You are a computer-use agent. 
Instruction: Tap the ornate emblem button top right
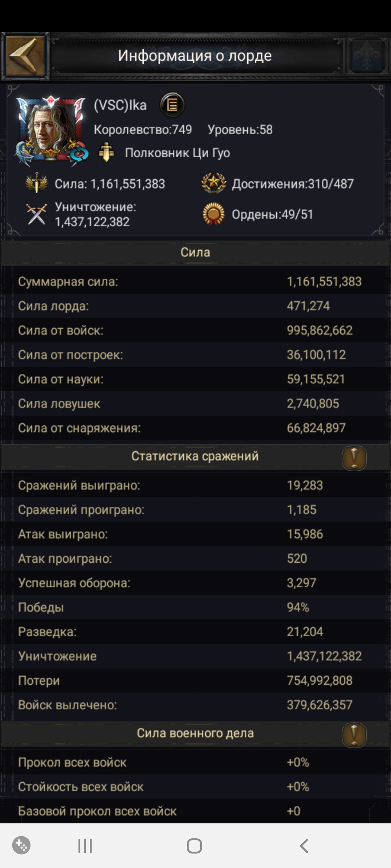367,56
